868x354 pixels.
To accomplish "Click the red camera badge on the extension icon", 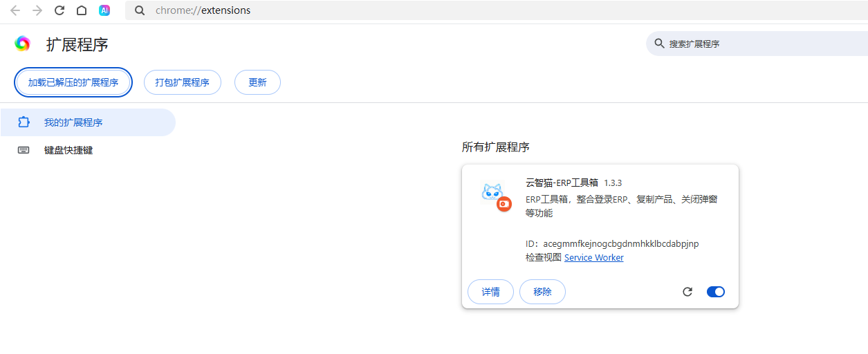I will point(504,204).
